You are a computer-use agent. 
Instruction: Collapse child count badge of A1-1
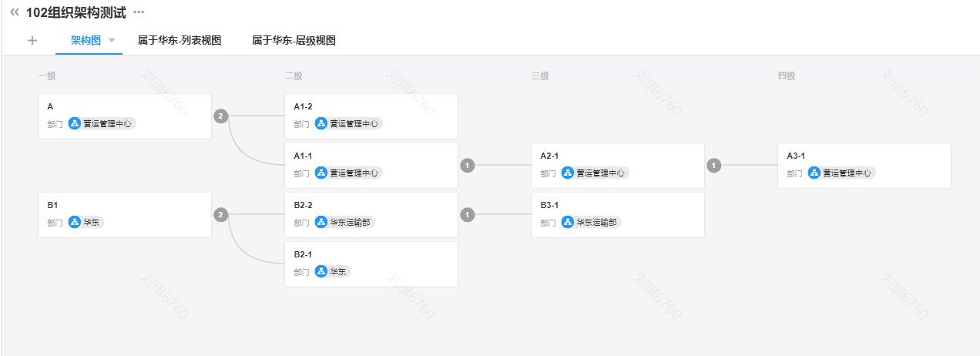coord(468,166)
